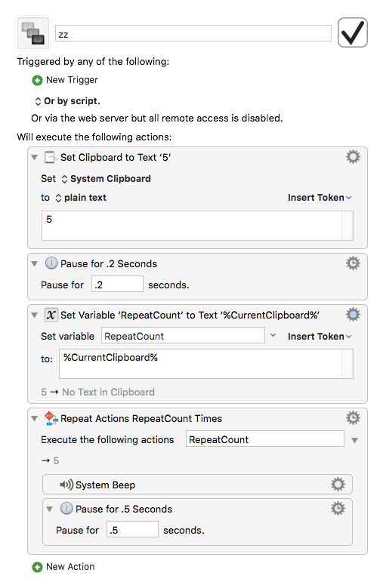Open Insert Token menu in Set Clipboard
This screenshot has width=383, height=588.
320,198
